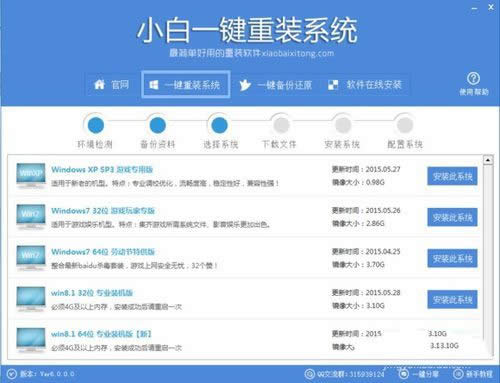Open win8.1 32位 专业装机版 title link
This screenshot has height=383, width=500.
[x=92, y=293]
